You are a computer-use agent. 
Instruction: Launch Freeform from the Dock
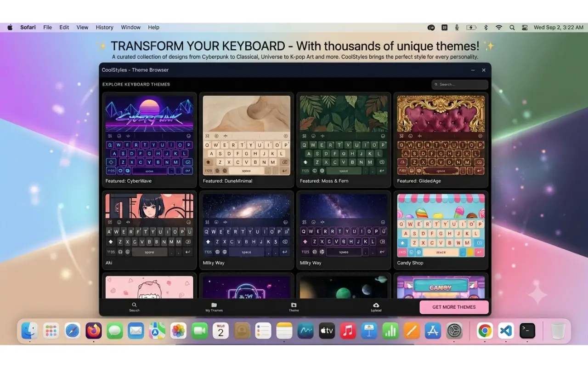305,330
